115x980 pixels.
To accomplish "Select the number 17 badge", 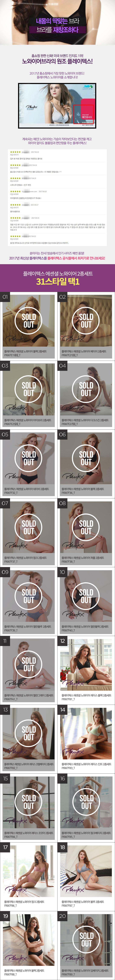I will (x=5, y=847).
